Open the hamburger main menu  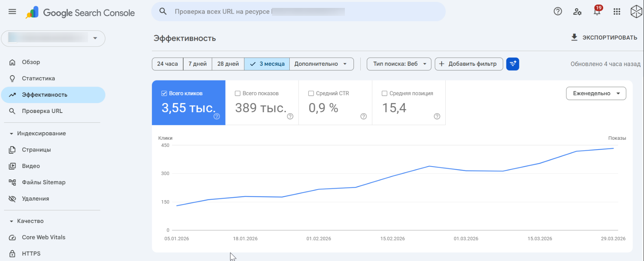pos(12,12)
